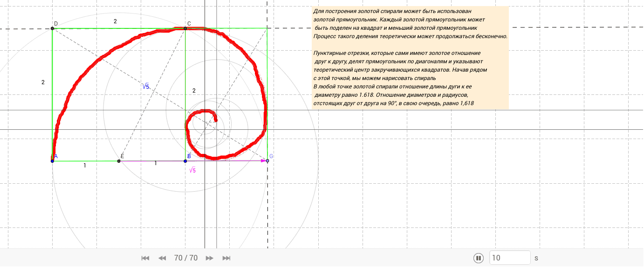Click the label 2 left of side AD

point(43,82)
